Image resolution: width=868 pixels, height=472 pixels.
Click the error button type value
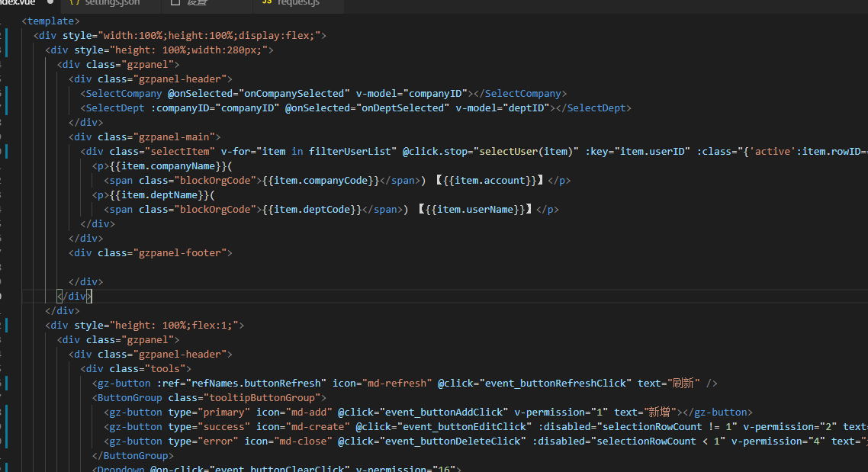click(x=217, y=441)
